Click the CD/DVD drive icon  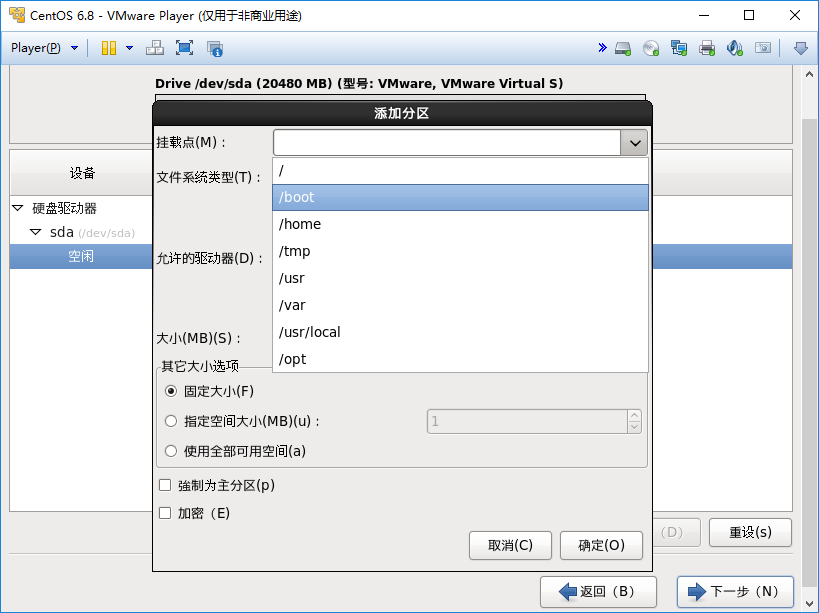(651, 49)
